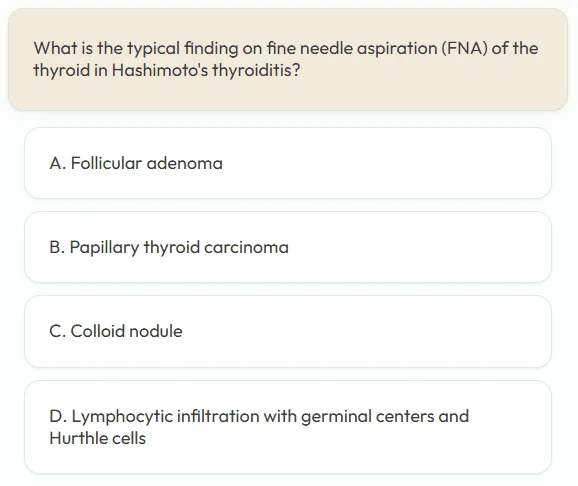This screenshot has width=578, height=486.
Task: Click blank area of the Colloid nodule card
Action: coord(369,331)
